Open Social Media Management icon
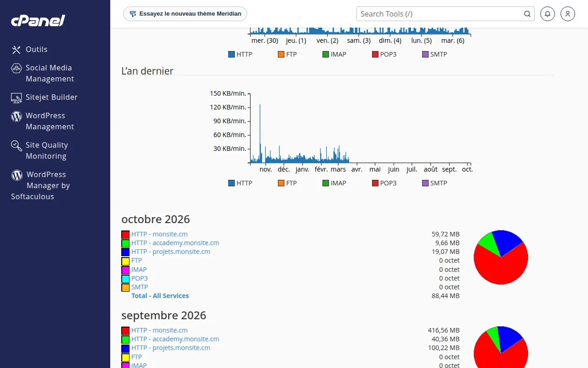588x368 pixels. click(x=17, y=68)
